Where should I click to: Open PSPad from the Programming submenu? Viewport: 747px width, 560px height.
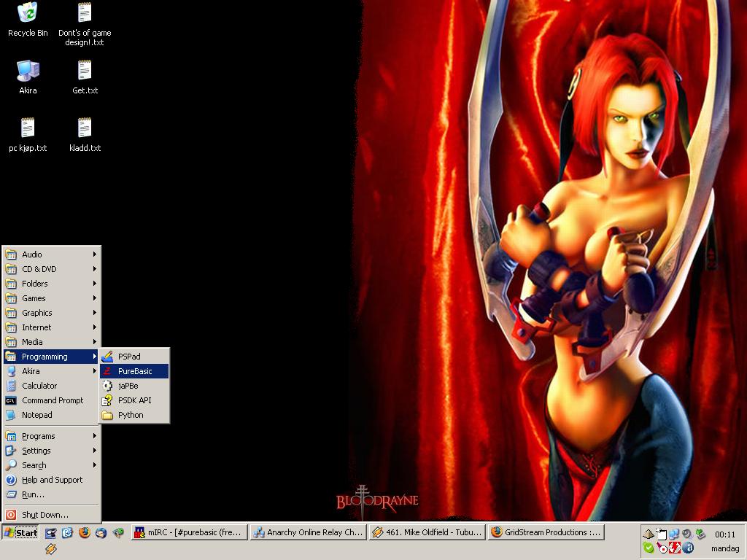(129, 357)
